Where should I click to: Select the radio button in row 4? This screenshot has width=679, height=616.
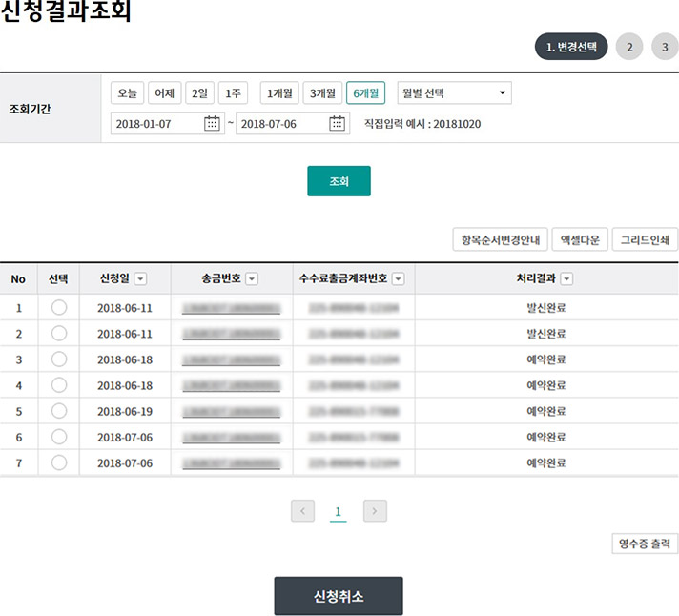pyautogui.click(x=59, y=385)
